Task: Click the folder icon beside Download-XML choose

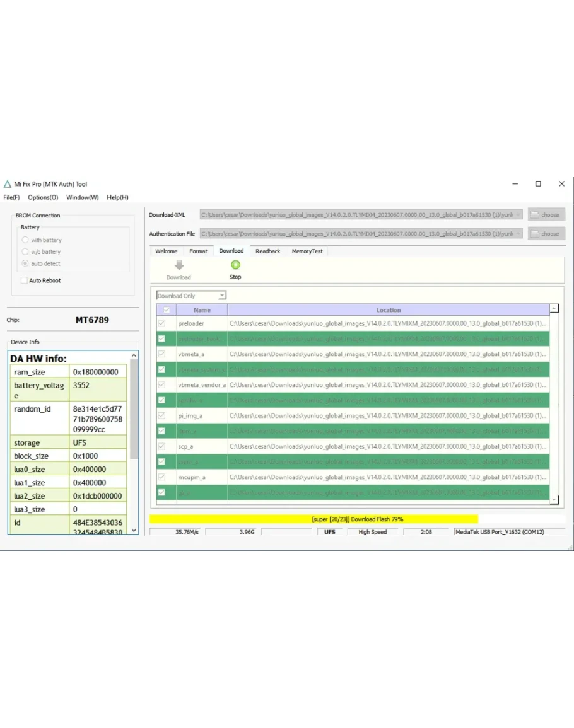Action: pos(535,215)
